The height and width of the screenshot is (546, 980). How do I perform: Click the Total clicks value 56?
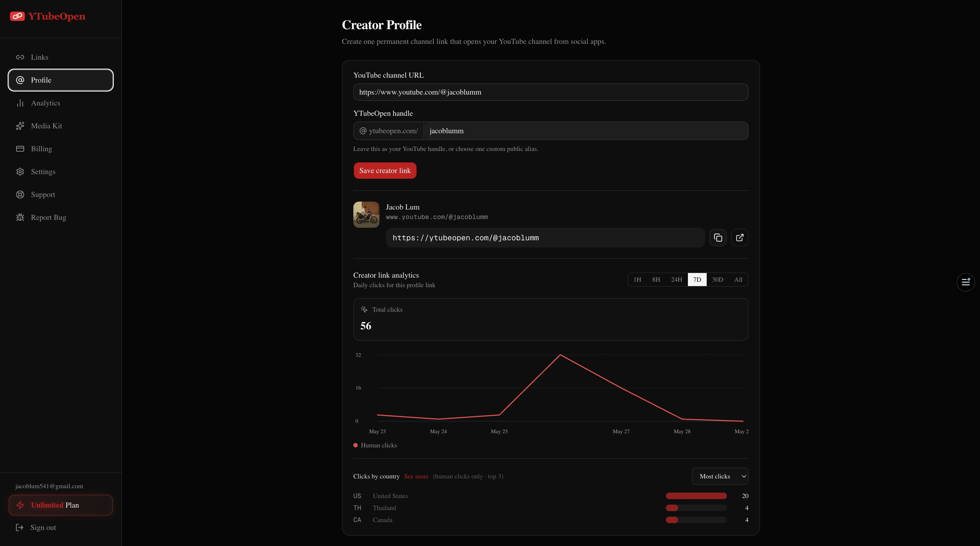point(366,326)
